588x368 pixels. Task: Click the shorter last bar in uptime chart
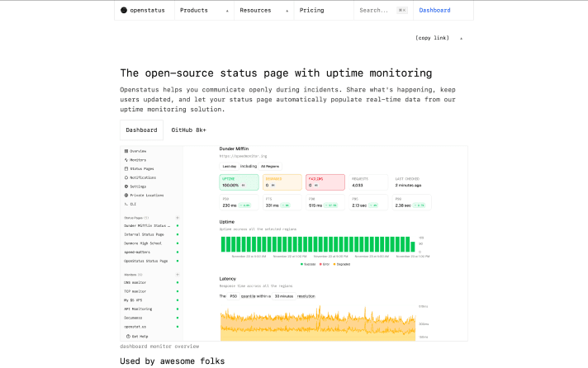click(413, 247)
